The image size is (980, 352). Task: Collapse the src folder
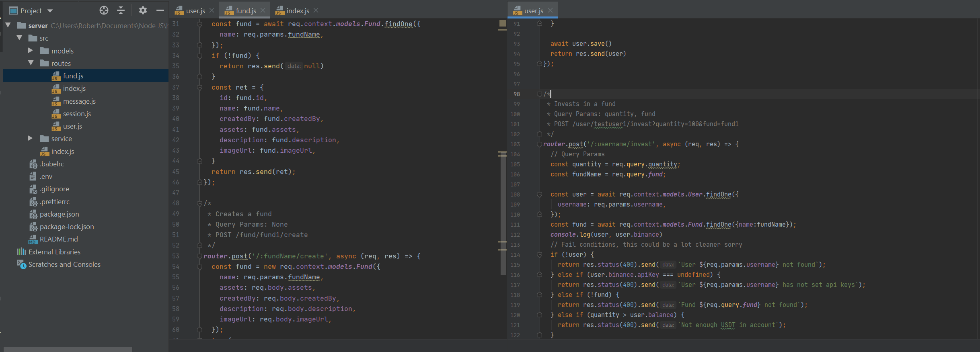click(x=19, y=38)
